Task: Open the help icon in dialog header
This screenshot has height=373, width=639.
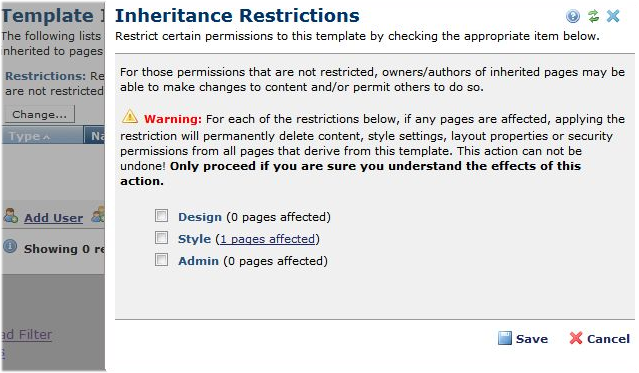Action: click(x=573, y=16)
